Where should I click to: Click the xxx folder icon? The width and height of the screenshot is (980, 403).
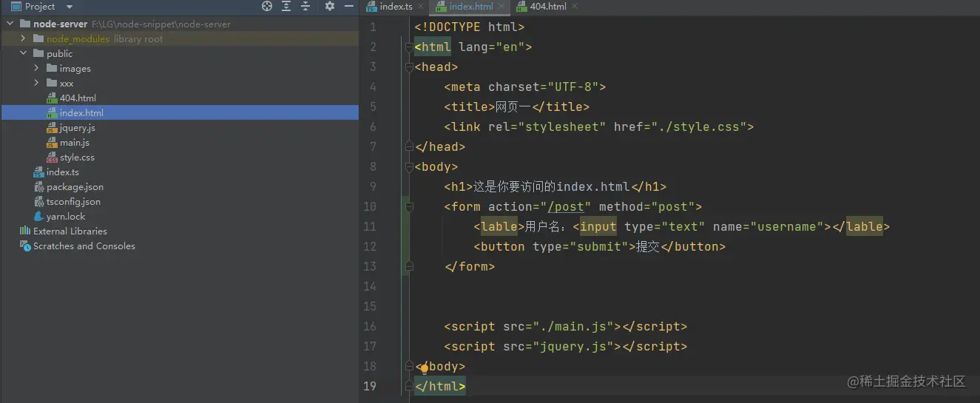pos(52,83)
